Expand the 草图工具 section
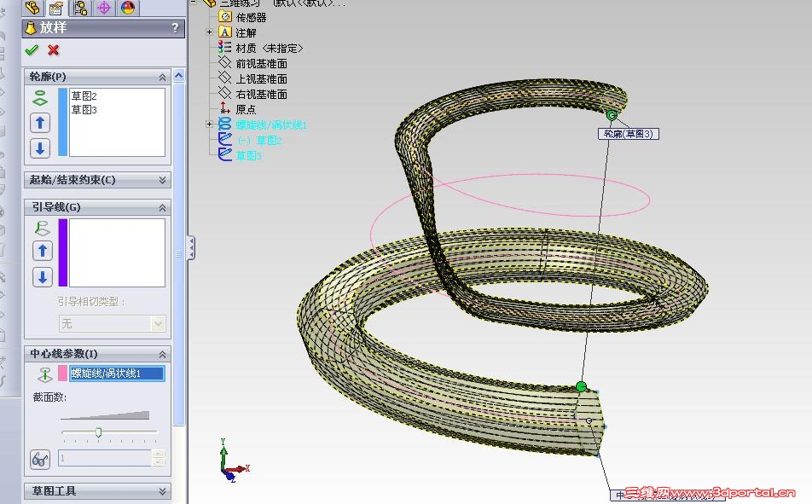Image resolution: width=812 pixels, height=504 pixels. pos(162,491)
